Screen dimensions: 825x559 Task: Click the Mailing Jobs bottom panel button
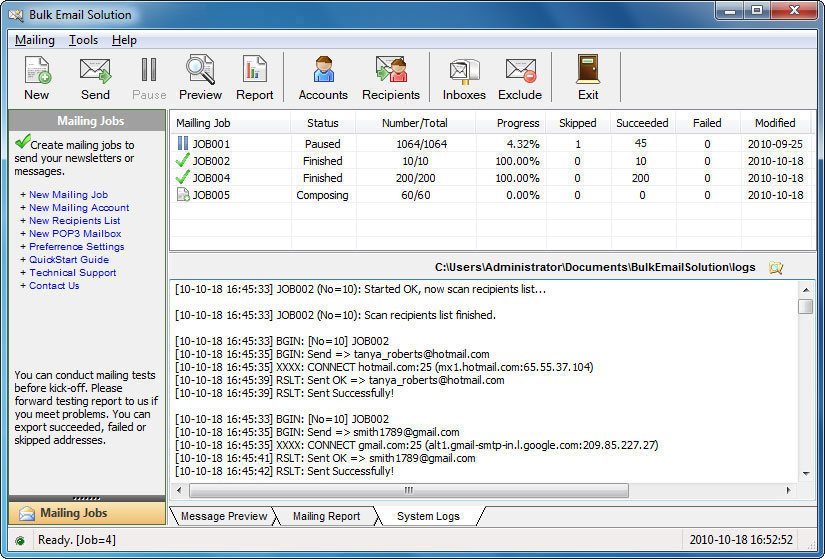pyautogui.click(x=87, y=513)
